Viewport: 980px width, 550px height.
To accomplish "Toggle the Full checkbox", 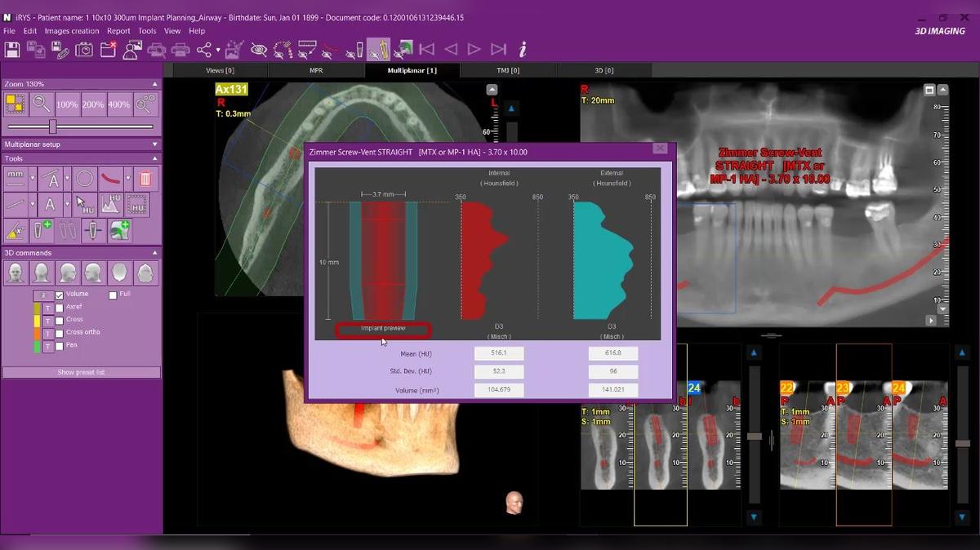I will [x=113, y=295].
